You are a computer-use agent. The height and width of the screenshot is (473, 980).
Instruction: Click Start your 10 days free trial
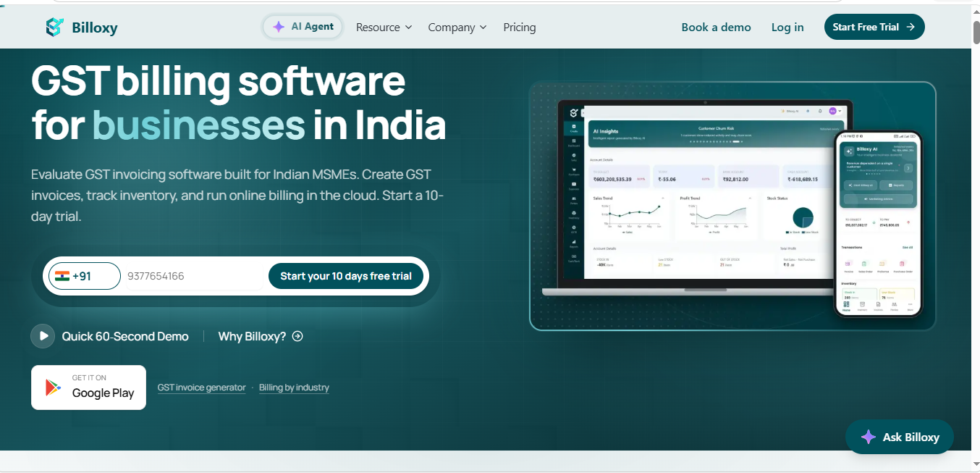coord(346,276)
